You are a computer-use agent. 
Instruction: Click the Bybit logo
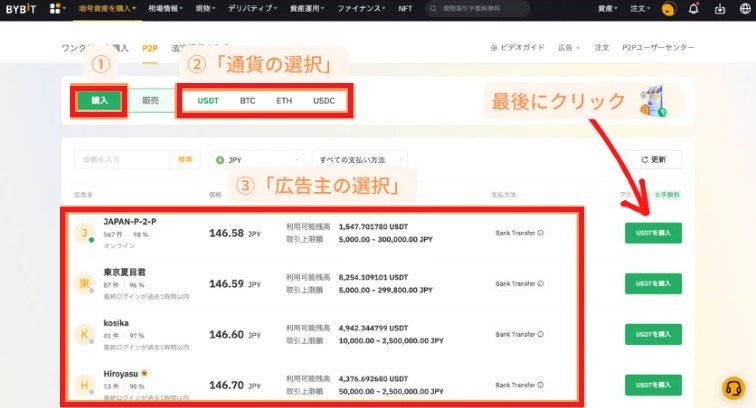click(x=21, y=9)
